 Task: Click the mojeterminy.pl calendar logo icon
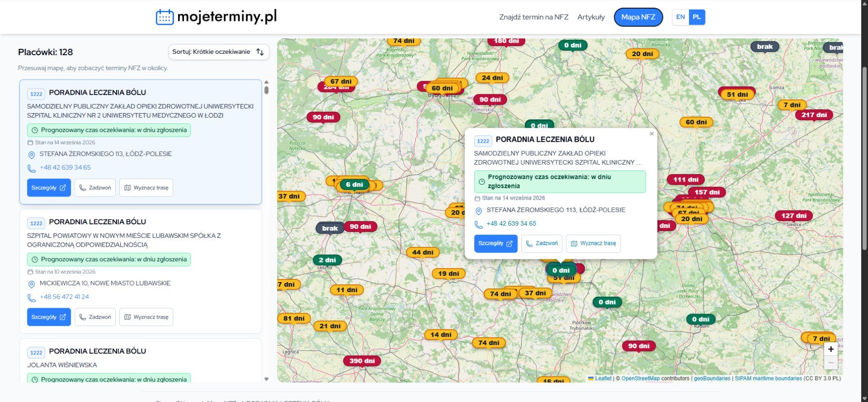click(x=164, y=17)
